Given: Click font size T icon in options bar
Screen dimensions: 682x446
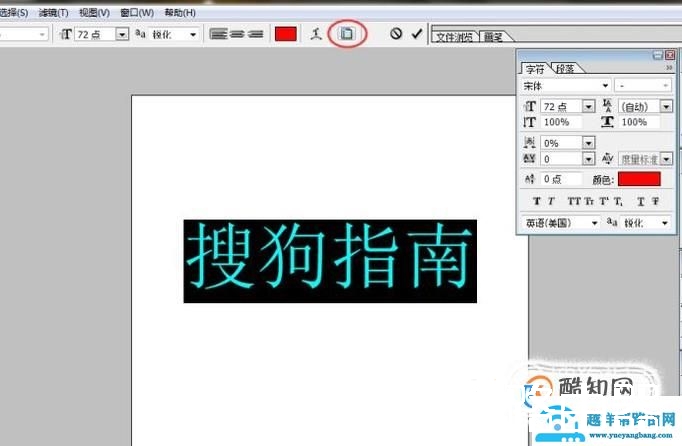Looking at the screenshot, I should [x=66, y=34].
